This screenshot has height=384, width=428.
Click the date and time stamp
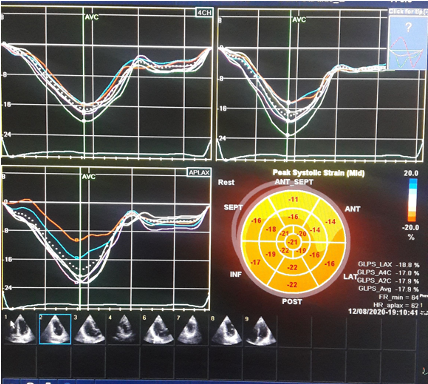[x=383, y=312]
